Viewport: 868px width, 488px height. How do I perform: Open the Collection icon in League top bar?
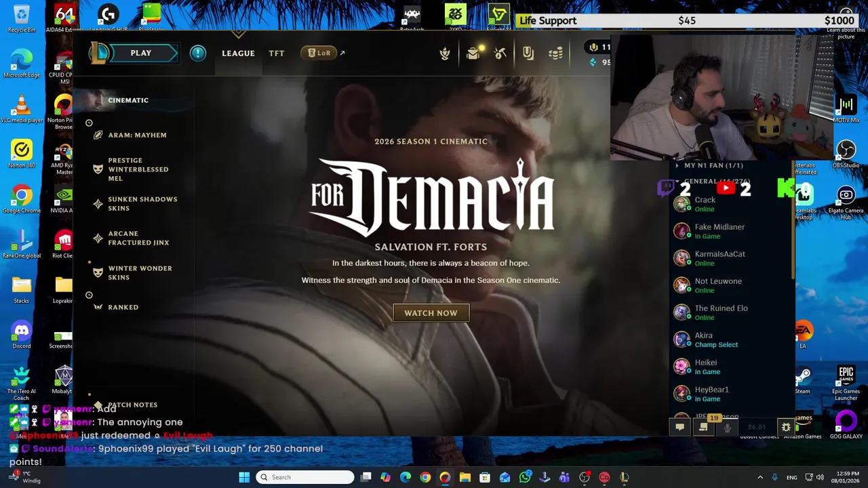[445, 54]
